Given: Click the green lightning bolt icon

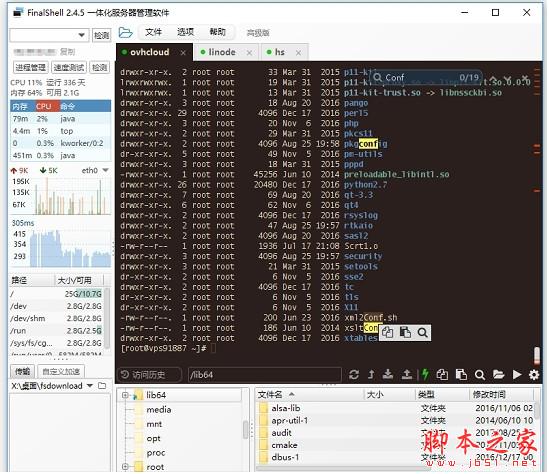Looking at the screenshot, I should point(425,375).
